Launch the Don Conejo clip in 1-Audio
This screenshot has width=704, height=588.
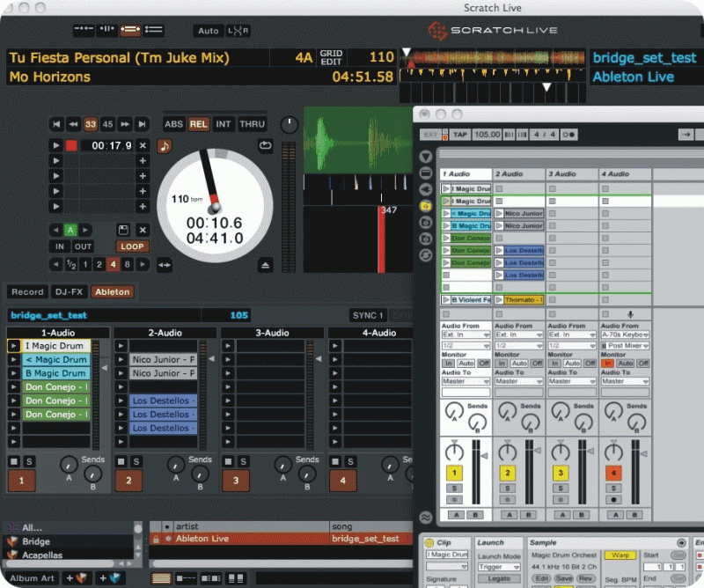(x=14, y=387)
